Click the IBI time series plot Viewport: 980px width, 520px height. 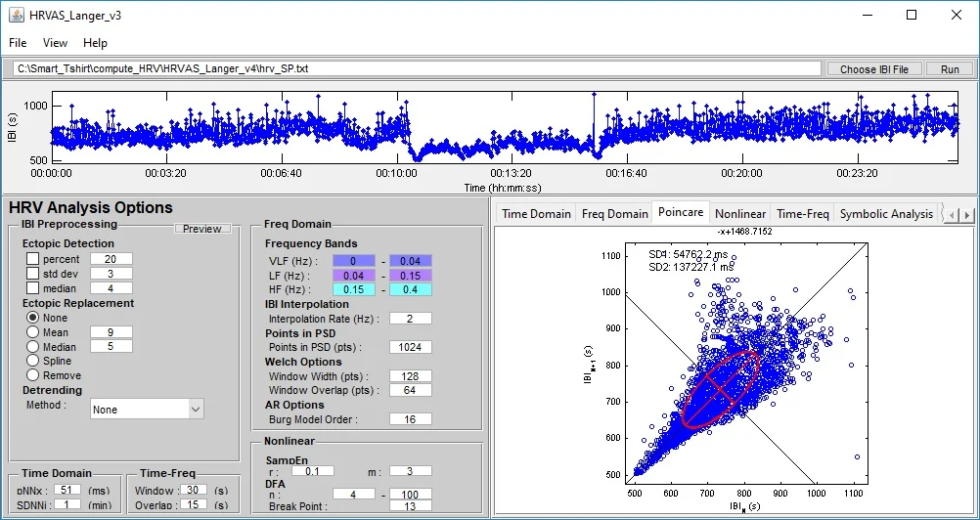coord(505,127)
